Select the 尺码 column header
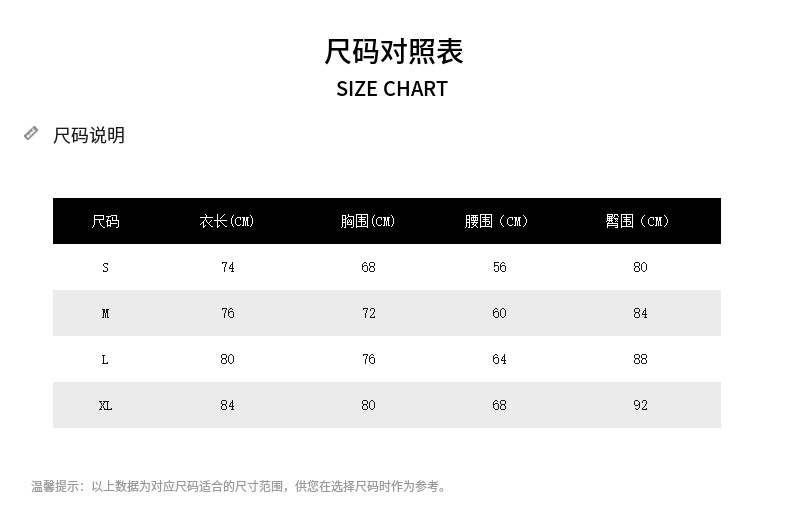 coord(105,221)
